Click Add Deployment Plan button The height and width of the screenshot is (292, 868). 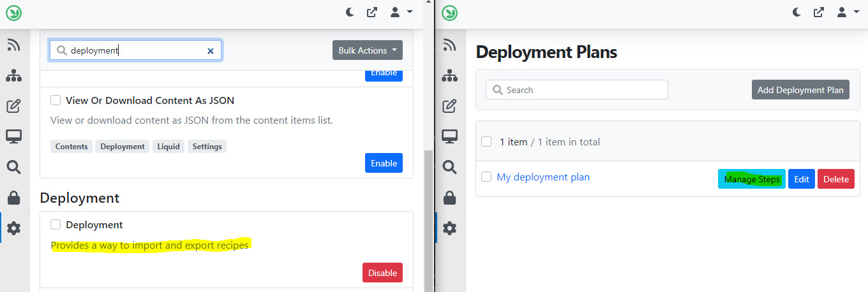pos(800,90)
